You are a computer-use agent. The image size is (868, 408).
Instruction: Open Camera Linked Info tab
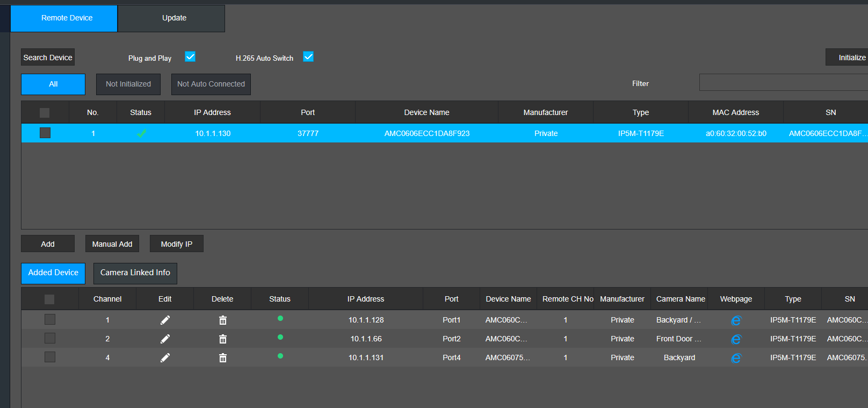[x=135, y=273]
